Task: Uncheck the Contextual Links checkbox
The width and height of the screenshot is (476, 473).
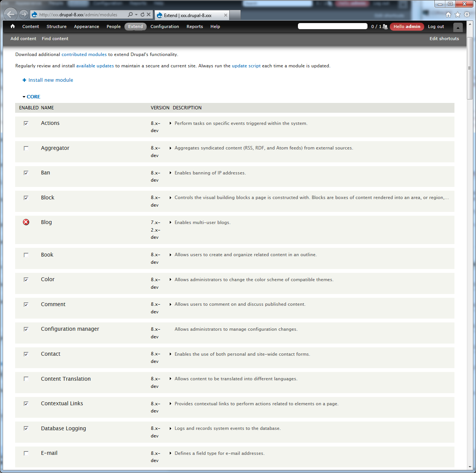Action: pos(26,404)
